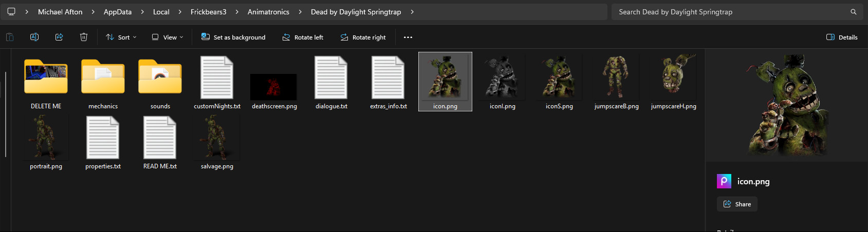This screenshot has width=868, height=232.
Task: Go to Frickbears3 in breadcrumb
Action: tap(209, 12)
